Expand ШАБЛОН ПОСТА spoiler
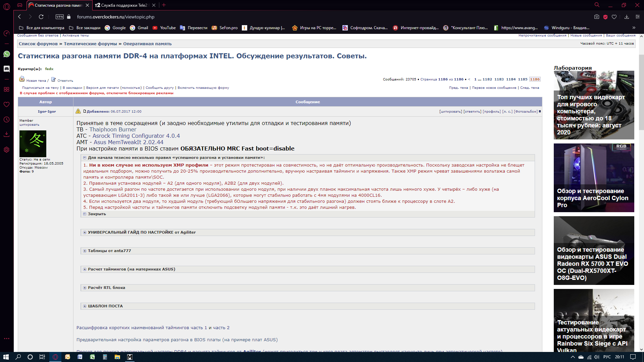This screenshot has height=362, width=644. pyautogui.click(x=105, y=306)
